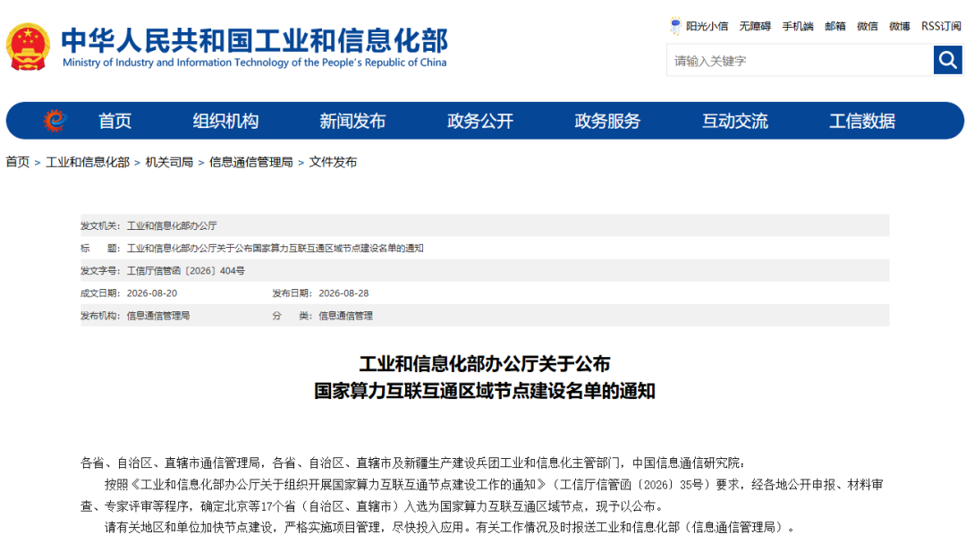Go to 机关司局 breadcrumb
966x560 pixels.
coord(169,162)
